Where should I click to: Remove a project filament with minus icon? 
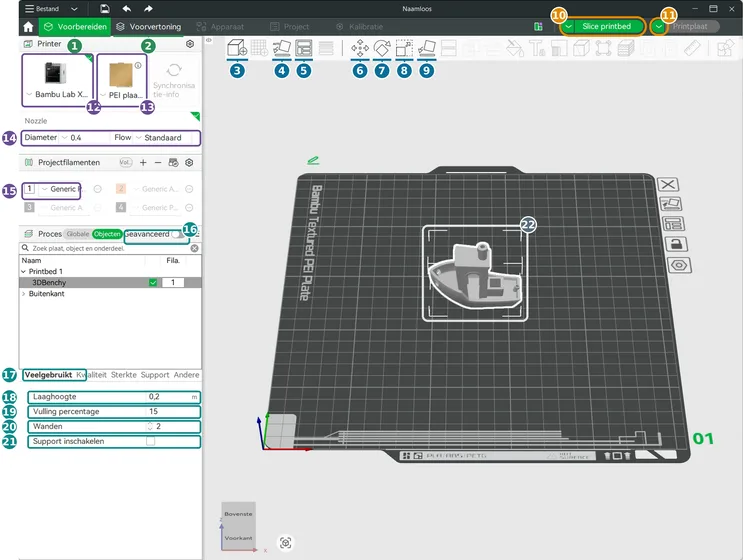click(158, 163)
